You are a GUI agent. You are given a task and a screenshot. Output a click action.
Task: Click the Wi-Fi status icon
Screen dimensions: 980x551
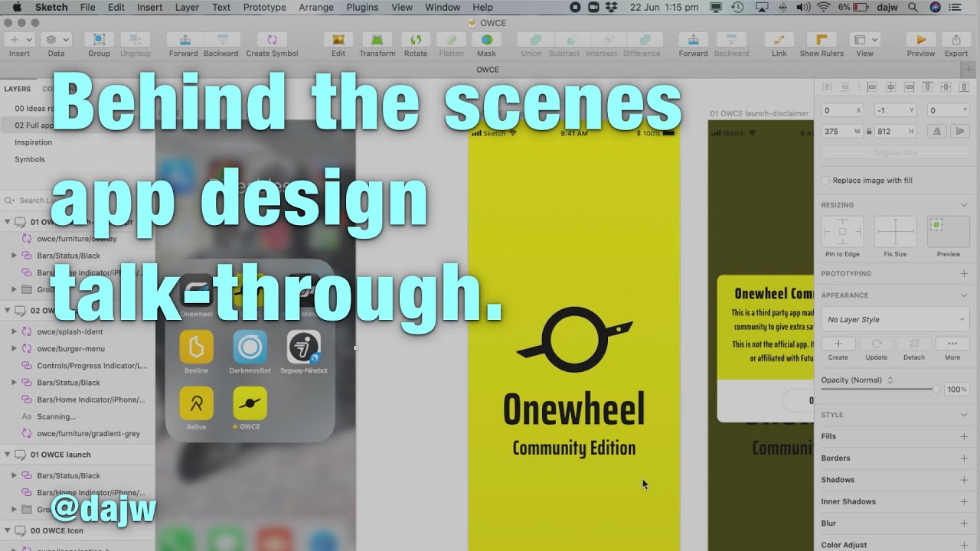point(824,7)
